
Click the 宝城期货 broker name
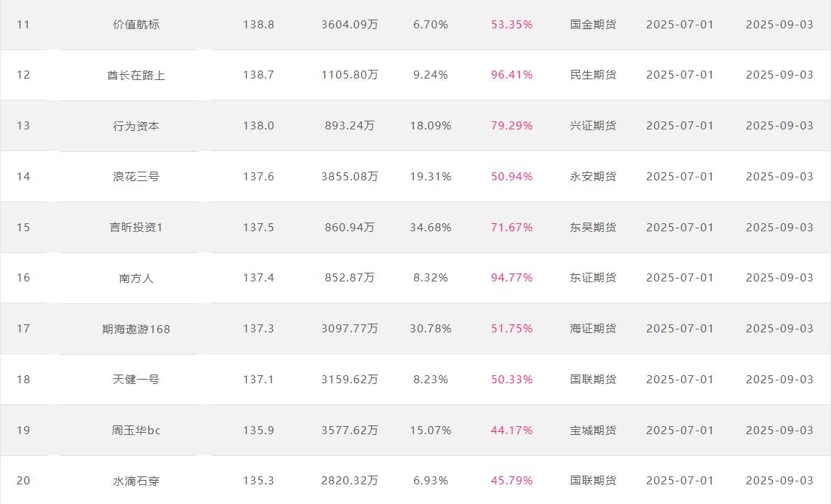(x=593, y=430)
